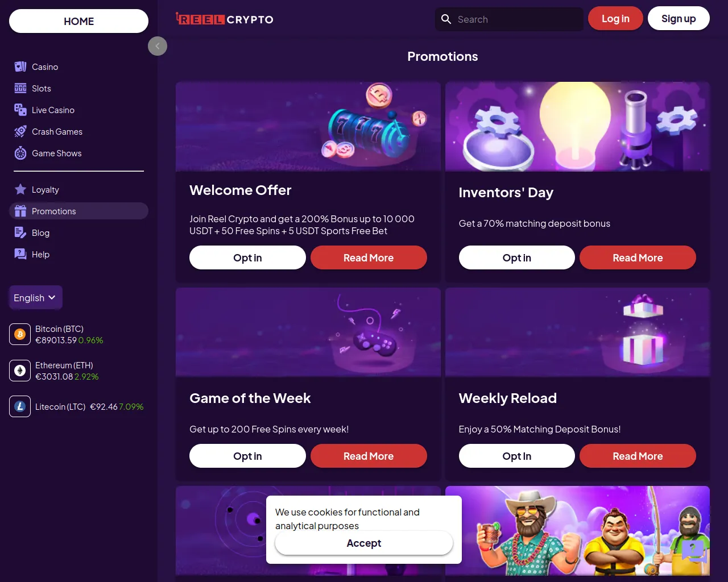728x582 pixels.
Task: Open the Live Casino dice icon
Action: pos(20,110)
